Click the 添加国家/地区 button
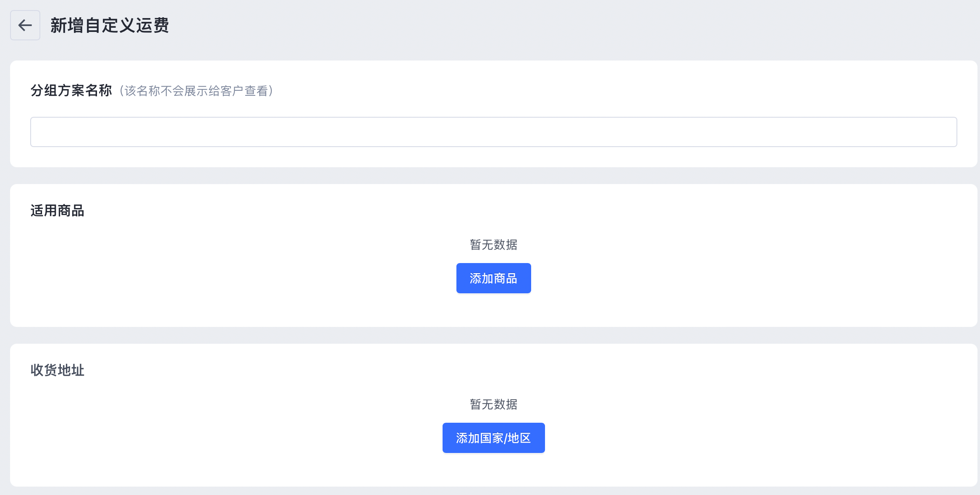The width and height of the screenshot is (980, 495). point(493,438)
